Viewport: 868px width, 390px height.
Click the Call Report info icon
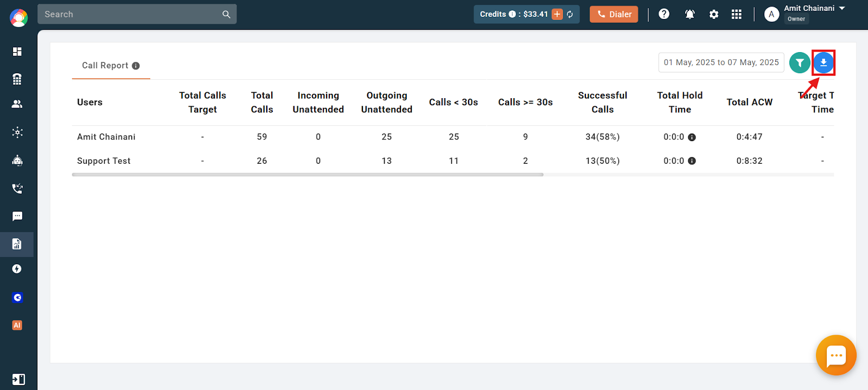(x=136, y=66)
